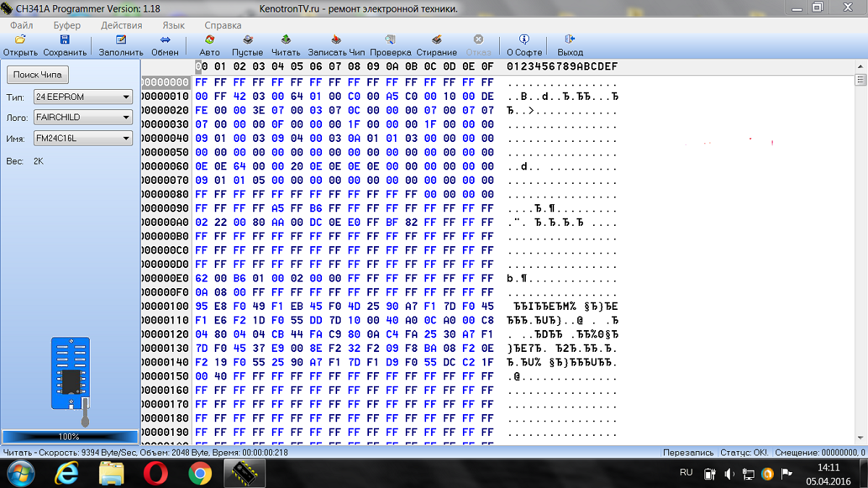This screenshot has height=488, width=868.
Task: Run the Пустые blank check icon
Action: point(247,41)
